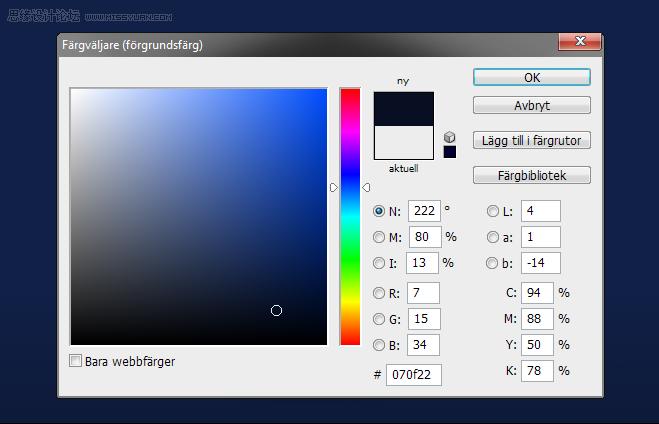
Task: Select the R red radio button
Action: coord(379,293)
